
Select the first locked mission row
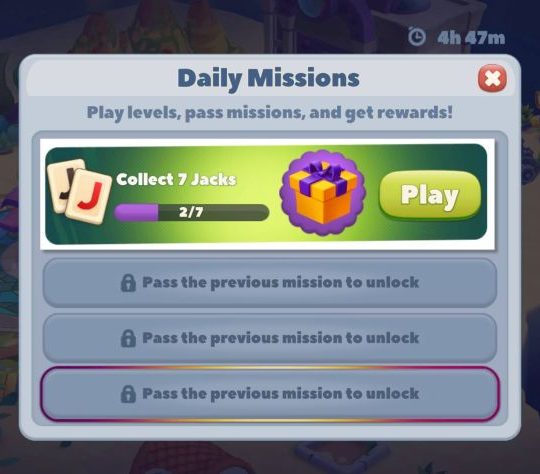click(x=270, y=283)
